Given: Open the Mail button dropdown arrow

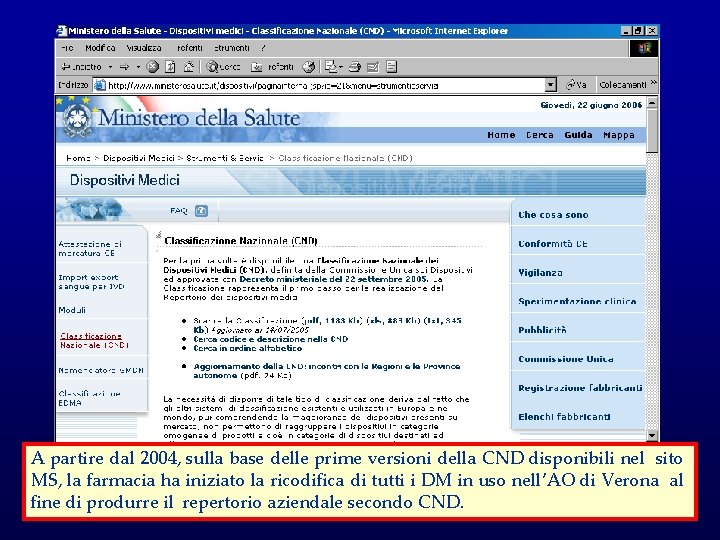Looking at the screenshot, I should (x=341, y=67).
